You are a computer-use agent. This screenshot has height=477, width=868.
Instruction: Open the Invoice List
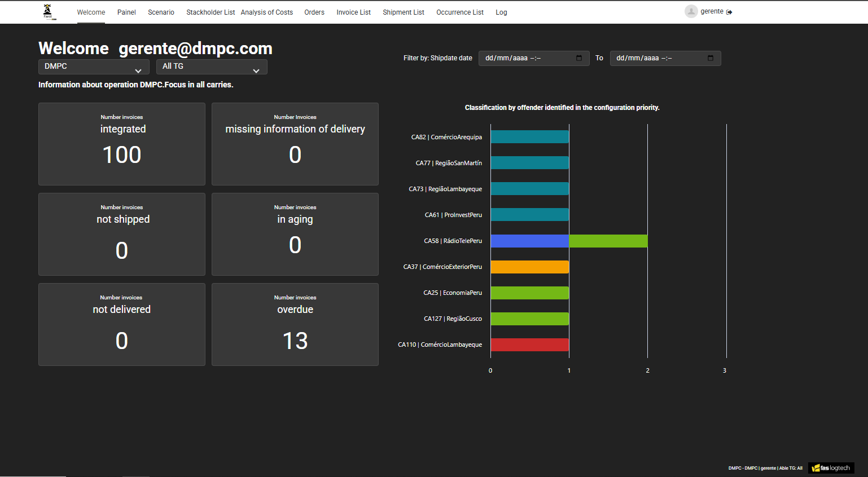[x=353, y=12]
